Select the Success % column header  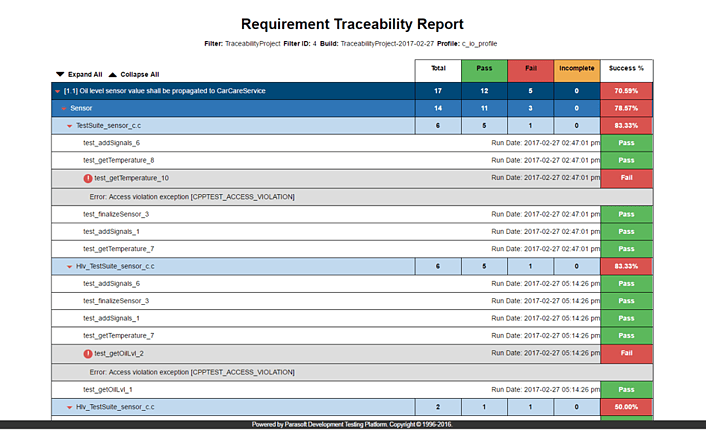point(626,69)
